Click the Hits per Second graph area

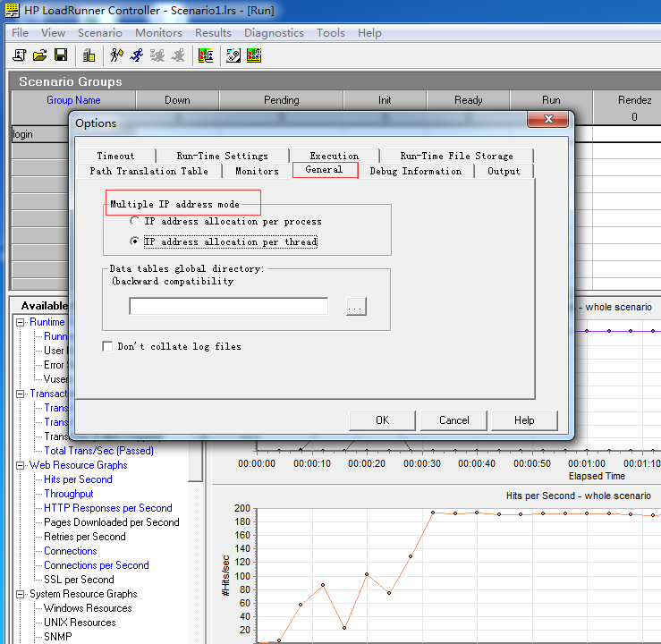pos(457,575)
